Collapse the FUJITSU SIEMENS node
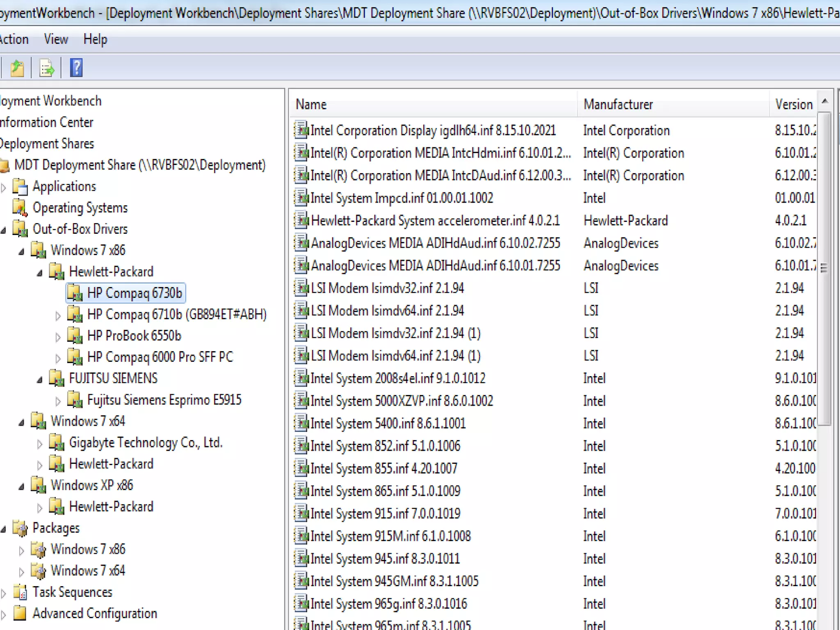The height and width of the screenshot is (630, 840). [39, 379]
